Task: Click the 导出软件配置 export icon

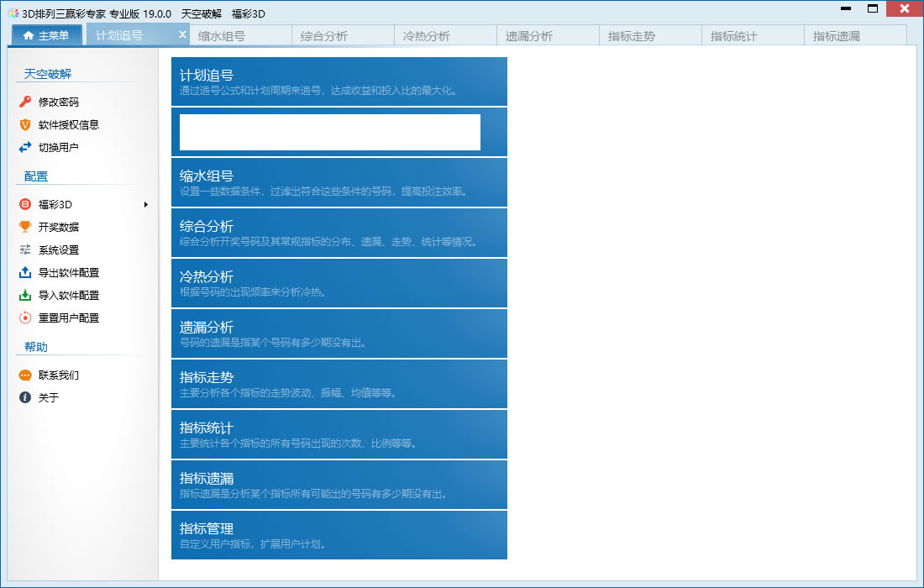Action: pos(24,272)
